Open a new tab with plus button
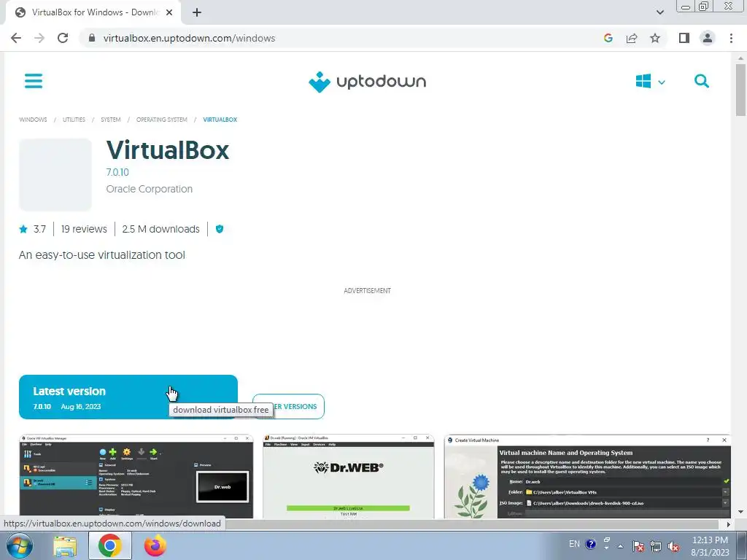The image size is (747, 560). [x=197, y=12]
